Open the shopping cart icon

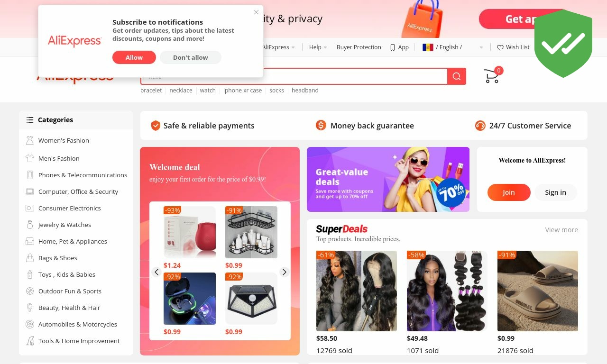click(492, 76)
